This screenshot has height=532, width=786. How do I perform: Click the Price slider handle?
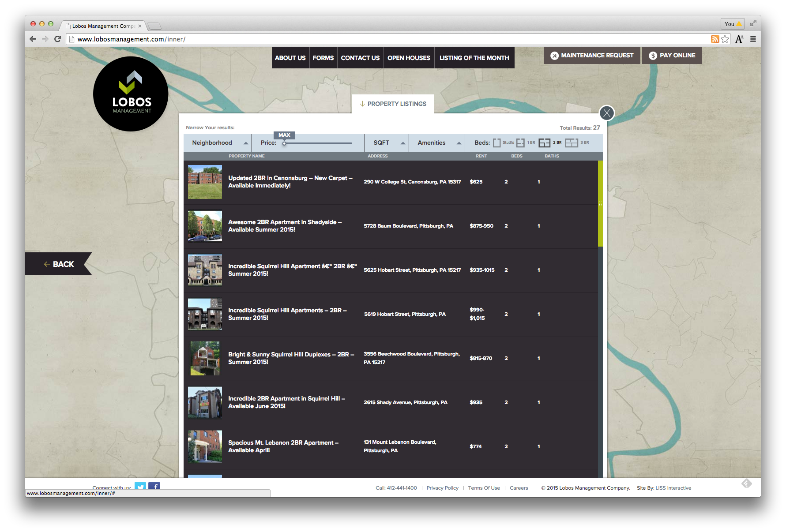284,143
